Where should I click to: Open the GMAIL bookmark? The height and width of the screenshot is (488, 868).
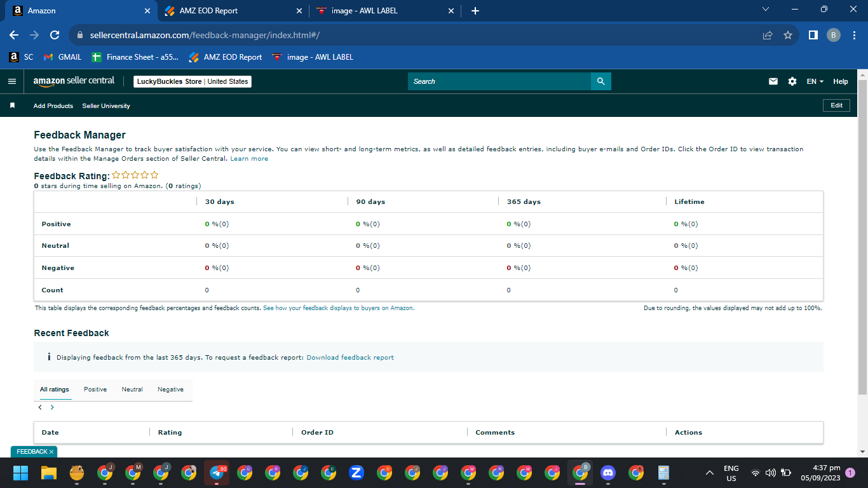(x=62, y=57)
